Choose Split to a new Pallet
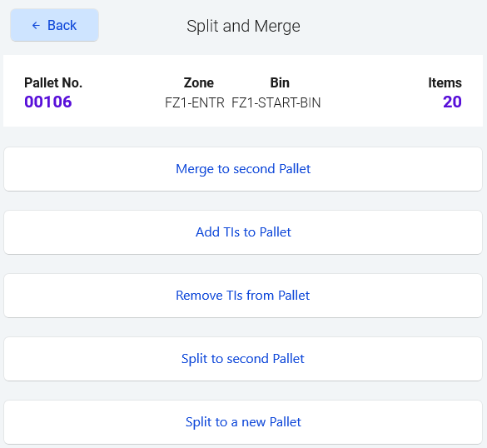Image resolution: width=487 pixels, height=448 pixels. point(243,422)
